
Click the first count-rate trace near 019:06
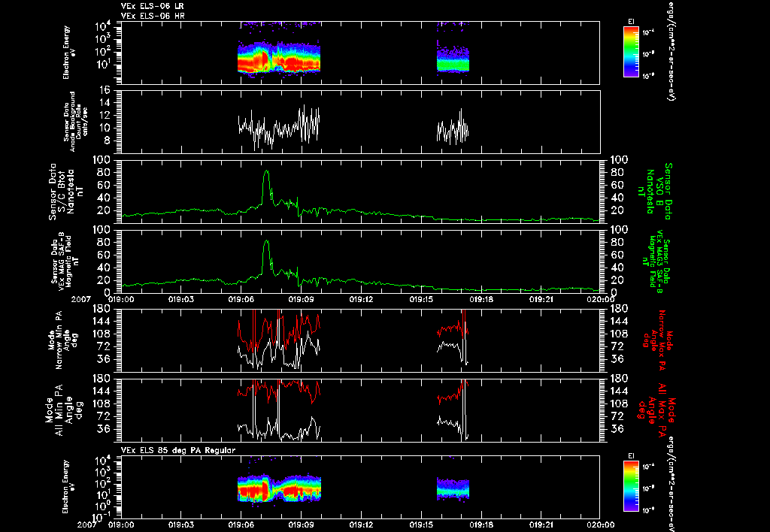pyautogui.click(x=278, y=127)
